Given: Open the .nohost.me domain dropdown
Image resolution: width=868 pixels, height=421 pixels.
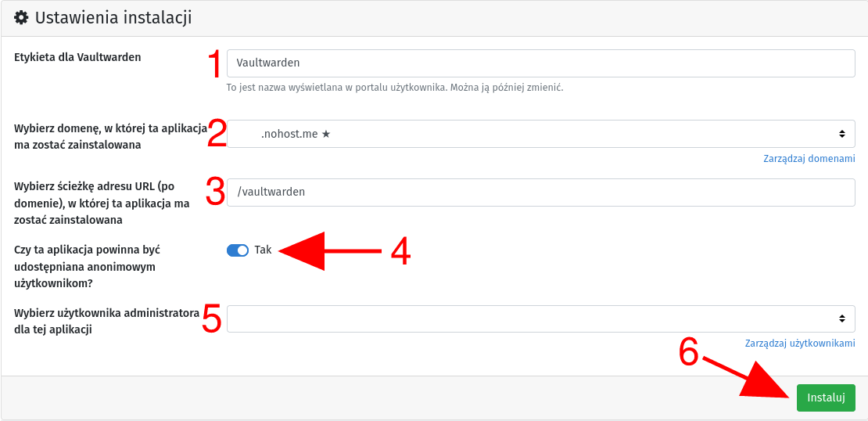Looking at the screenshot, I should [x=540, y=134].
